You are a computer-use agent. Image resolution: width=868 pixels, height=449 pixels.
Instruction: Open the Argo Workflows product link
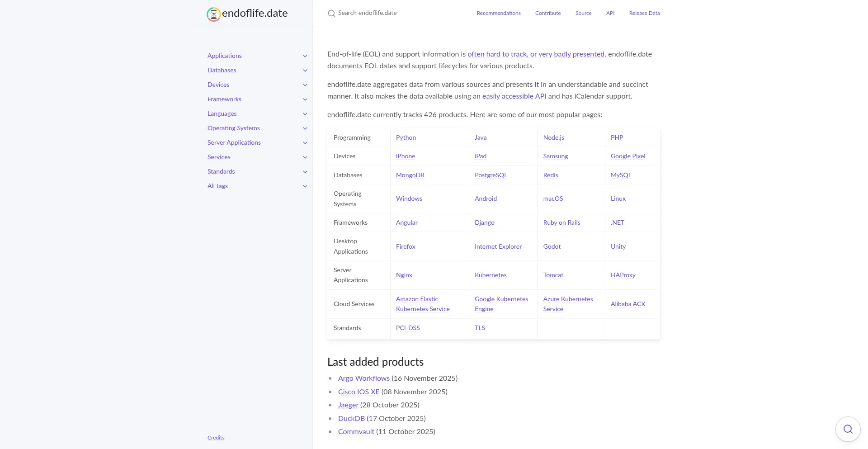point(364,378)
